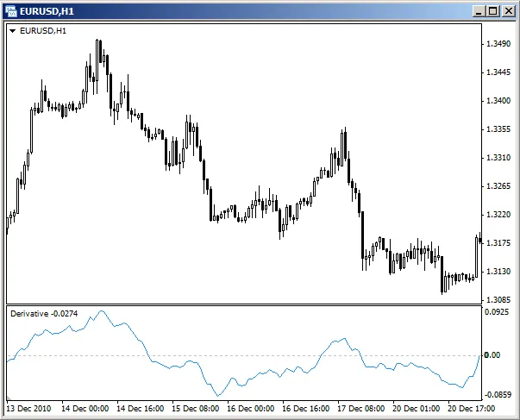Click the chart window icon in title bar
The width and height of the screenshot is (520, 420).
12,10
